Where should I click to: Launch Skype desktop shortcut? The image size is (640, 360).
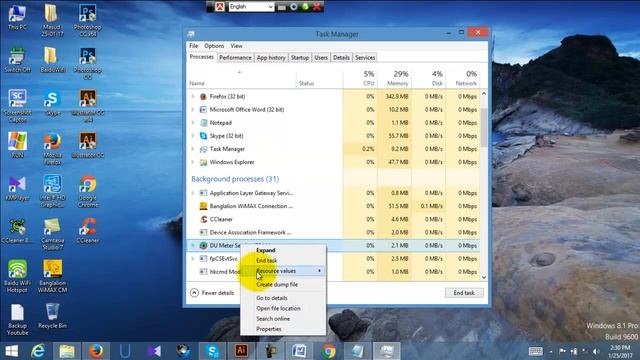click(52, 103)
